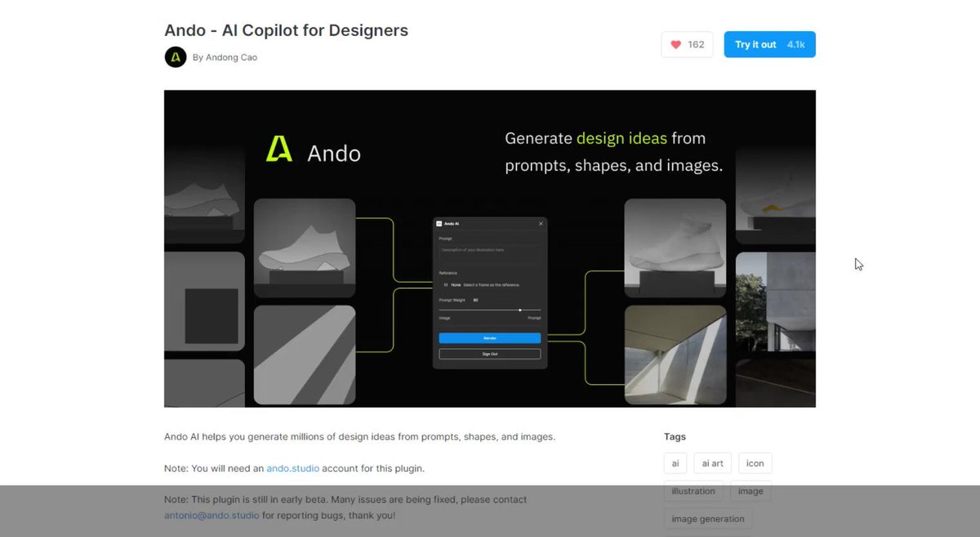
Task: Adjust the Prompt Weight slider handle
Action: (519, 310)
